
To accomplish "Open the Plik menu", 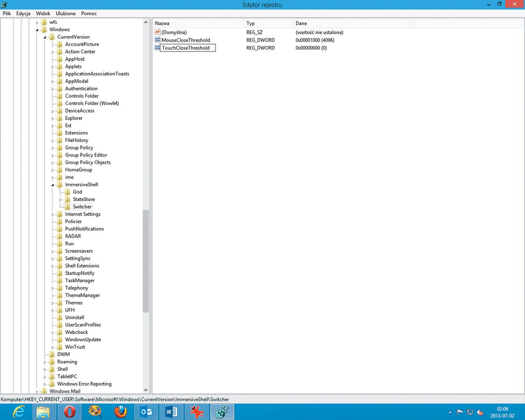I will (x=7, y=14).
